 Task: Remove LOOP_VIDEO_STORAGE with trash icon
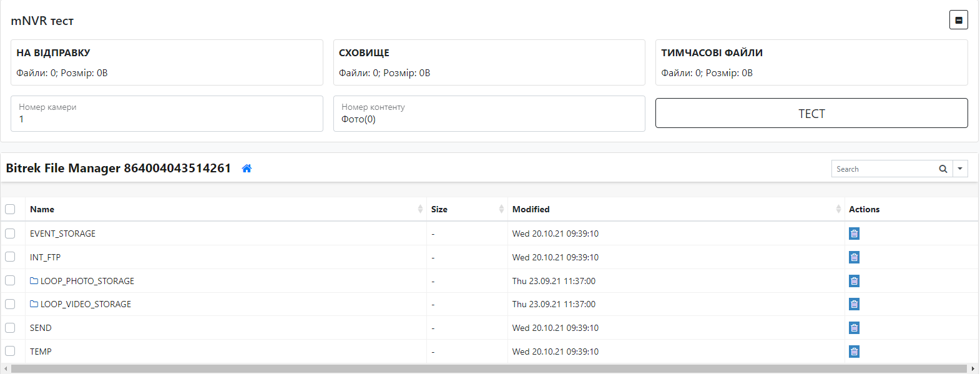[x=854, y=304]
